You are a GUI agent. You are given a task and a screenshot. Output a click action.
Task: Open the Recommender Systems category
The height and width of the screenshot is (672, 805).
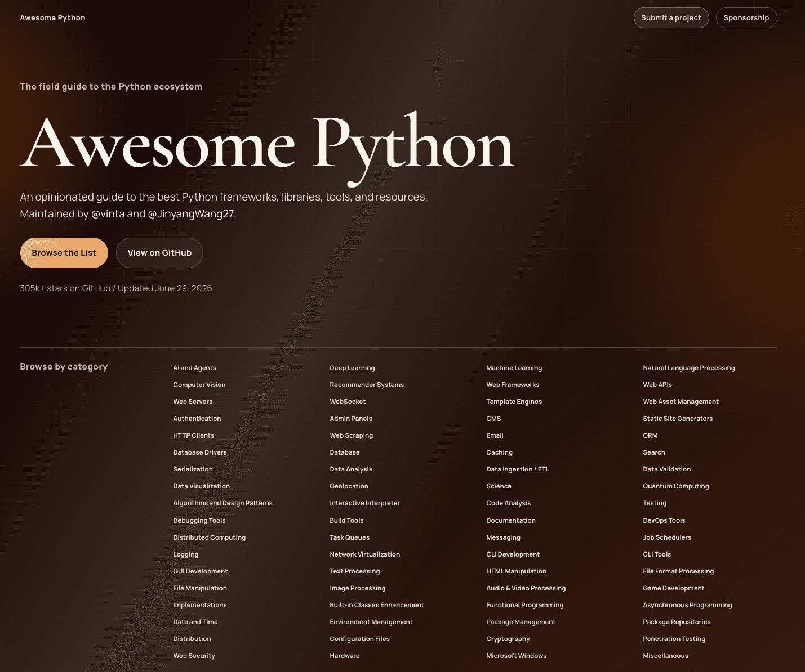click(367, 385)
